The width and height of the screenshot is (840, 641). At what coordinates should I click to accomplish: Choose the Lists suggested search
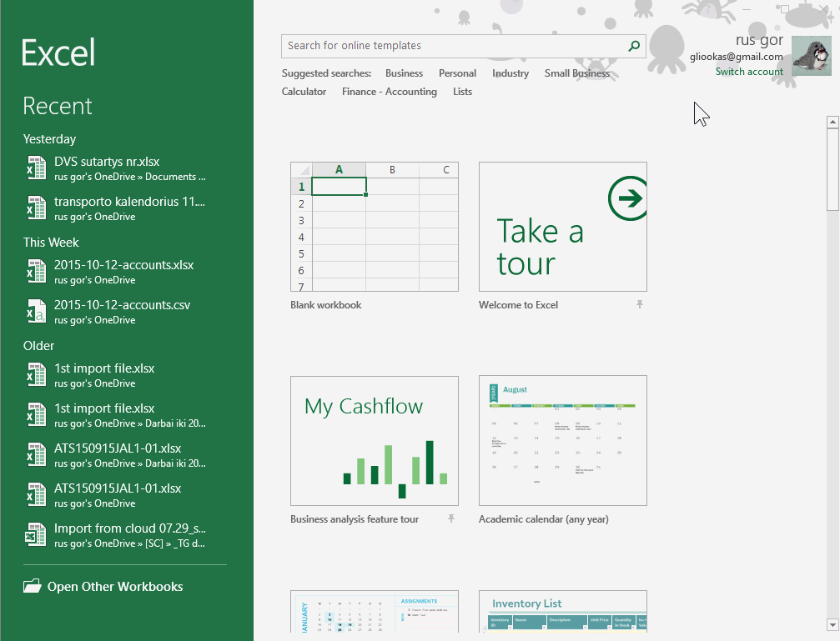[x=462, y=92]
